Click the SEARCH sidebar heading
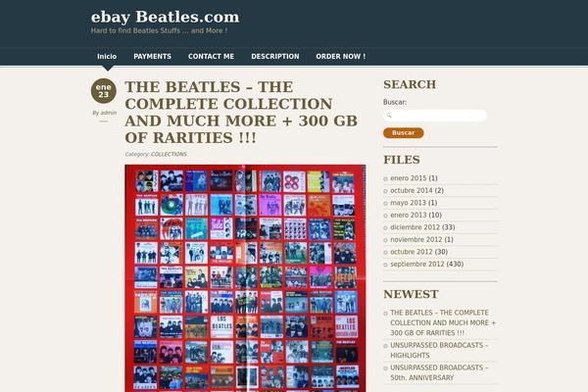The image size is (588, 392). tap(410, 84)
